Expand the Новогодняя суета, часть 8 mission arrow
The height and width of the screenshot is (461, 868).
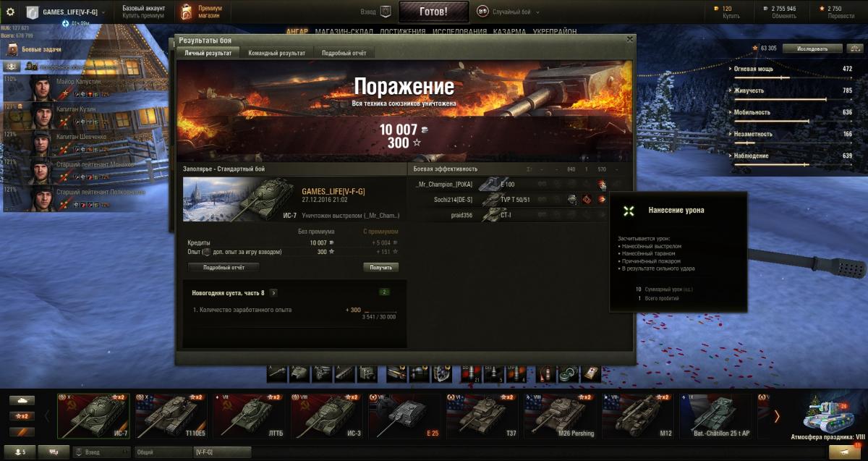coord(273,293)
